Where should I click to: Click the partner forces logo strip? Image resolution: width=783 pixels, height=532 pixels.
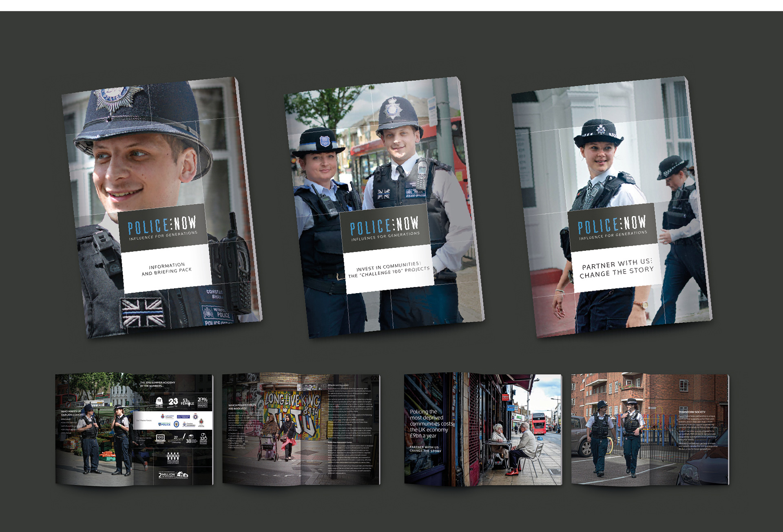[173, 420]
